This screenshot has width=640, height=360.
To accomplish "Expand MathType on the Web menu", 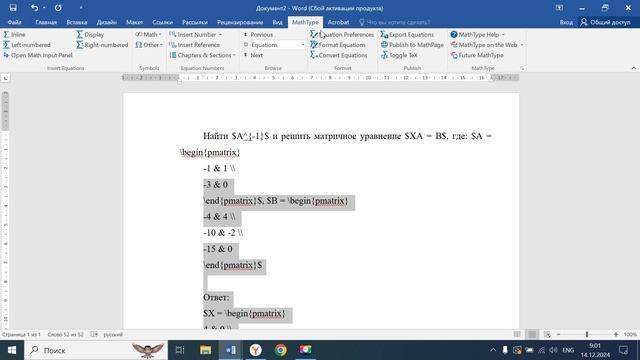I will pos(487,45).
